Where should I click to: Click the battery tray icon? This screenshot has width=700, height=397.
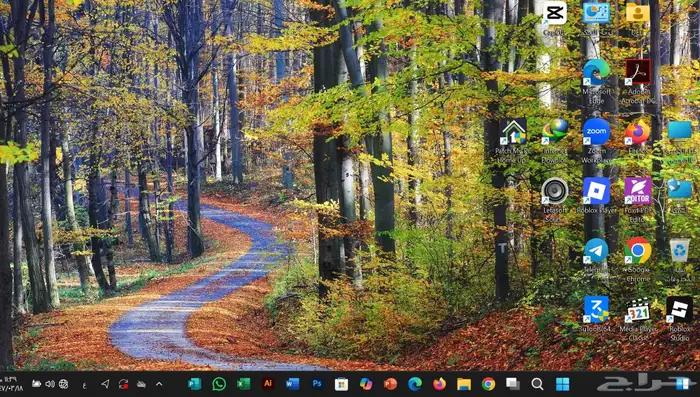[x=36, y=384]
